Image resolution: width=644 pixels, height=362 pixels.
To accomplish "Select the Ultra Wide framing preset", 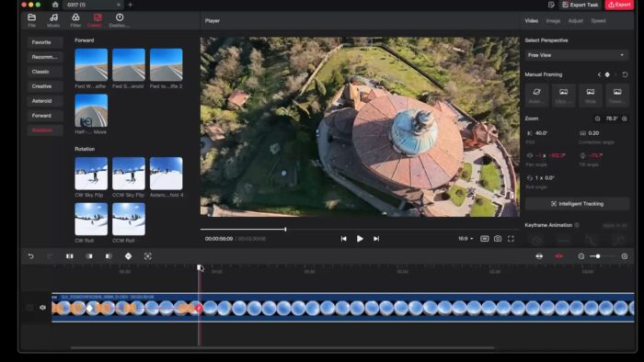I will tap(563, 96).
